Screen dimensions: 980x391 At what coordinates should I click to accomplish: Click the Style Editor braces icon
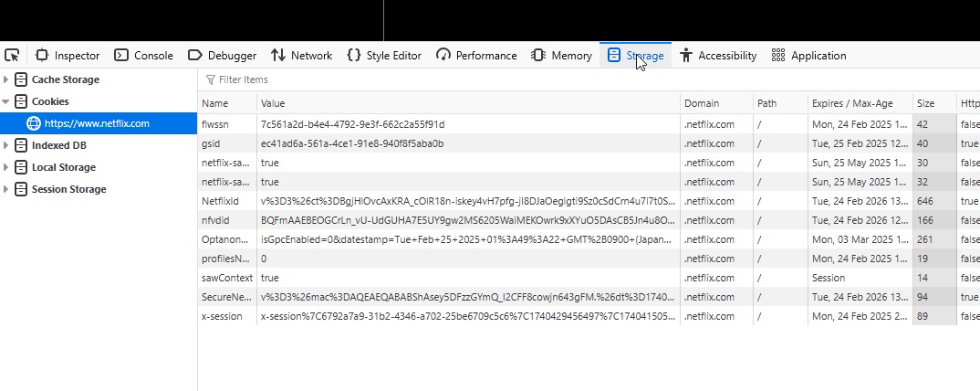pyautogui.click(x=354, y=55)
